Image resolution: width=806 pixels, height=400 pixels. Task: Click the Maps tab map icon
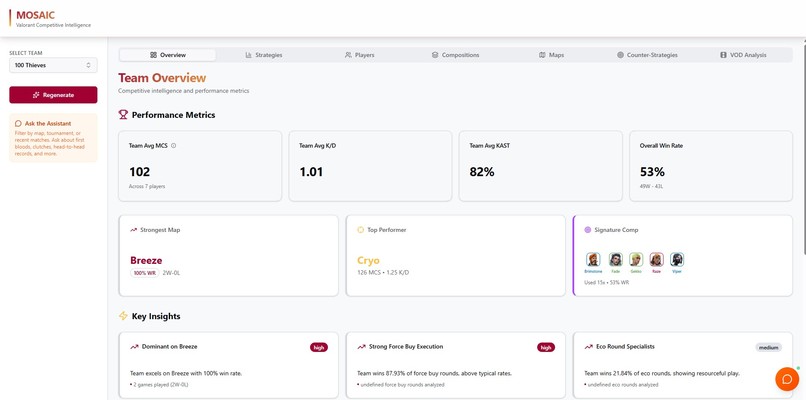click(x=542, y=55)
